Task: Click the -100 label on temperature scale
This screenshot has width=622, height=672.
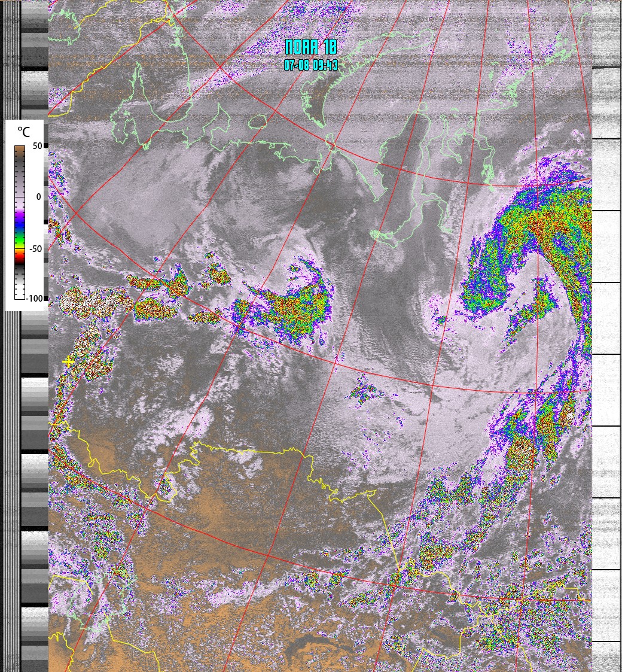Action: (36, 298)
